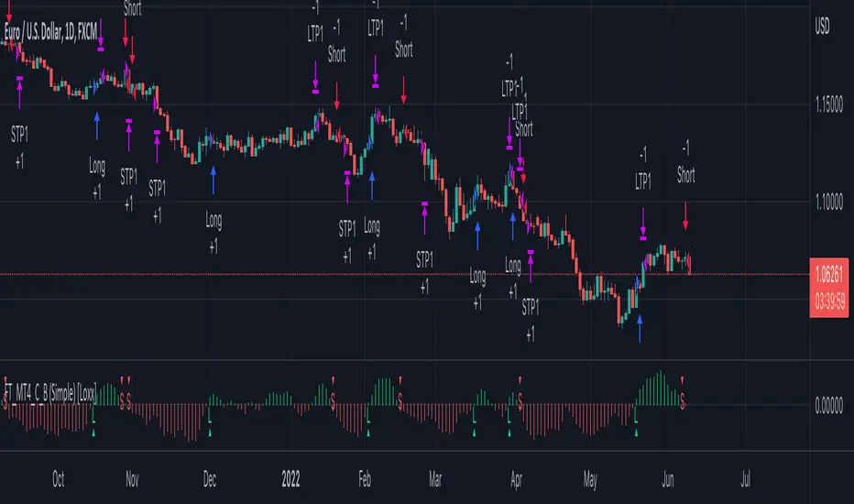The width and height of the screenshot is (854, 504).
Task: Click the May label on time axis
Action: click(590, 479)
